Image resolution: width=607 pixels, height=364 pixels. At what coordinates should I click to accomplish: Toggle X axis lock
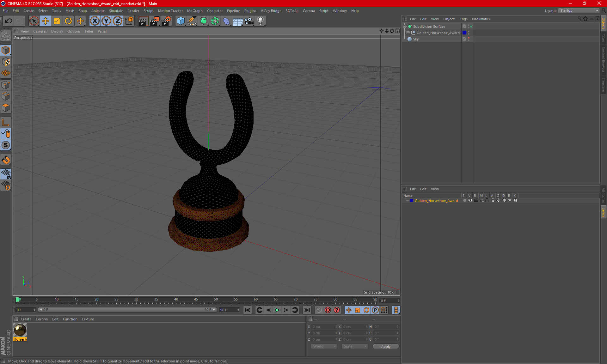95,21
